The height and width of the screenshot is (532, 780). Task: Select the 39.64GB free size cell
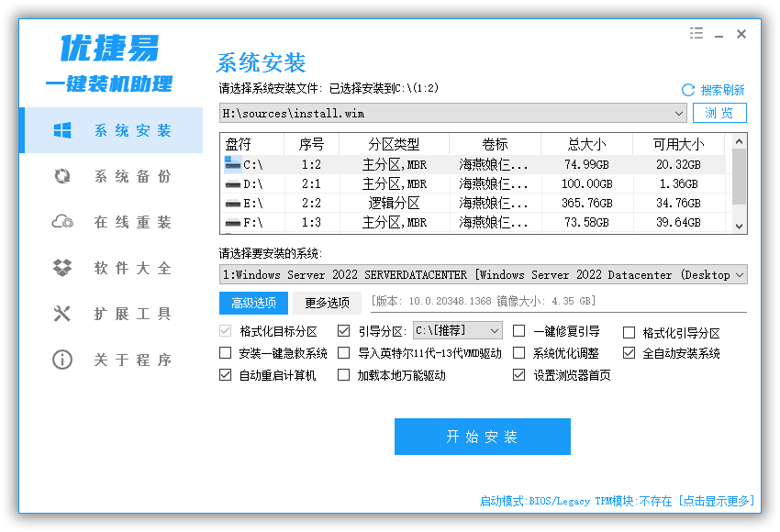tap(678, 223)
